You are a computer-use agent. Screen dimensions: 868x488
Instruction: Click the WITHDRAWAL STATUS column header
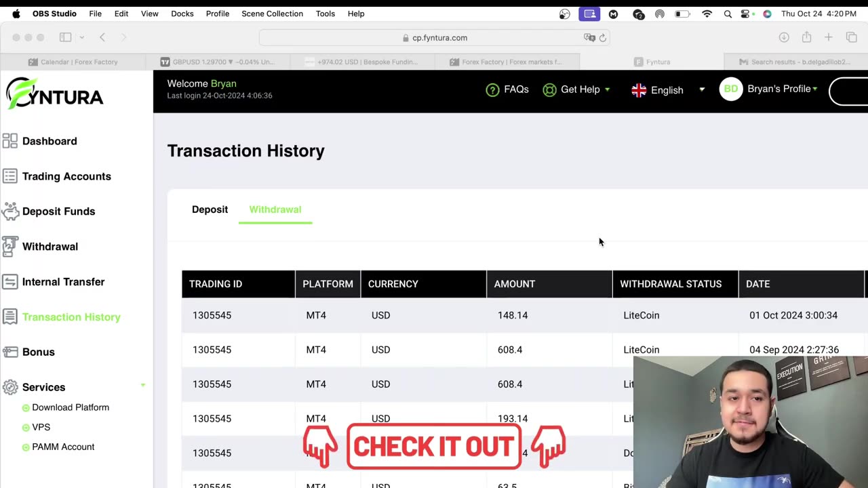[x=675, y=284]
